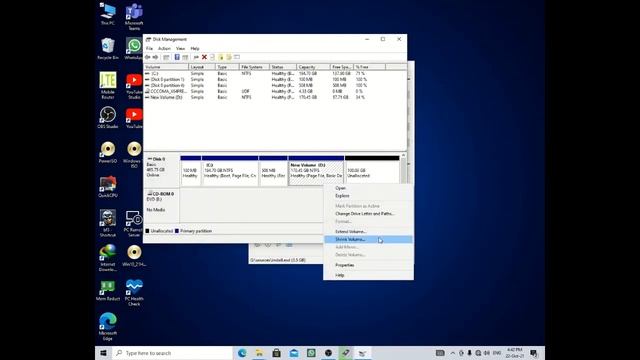Select Extend Volume from the context menu
The image size is (640, 360).
(368, 231)
